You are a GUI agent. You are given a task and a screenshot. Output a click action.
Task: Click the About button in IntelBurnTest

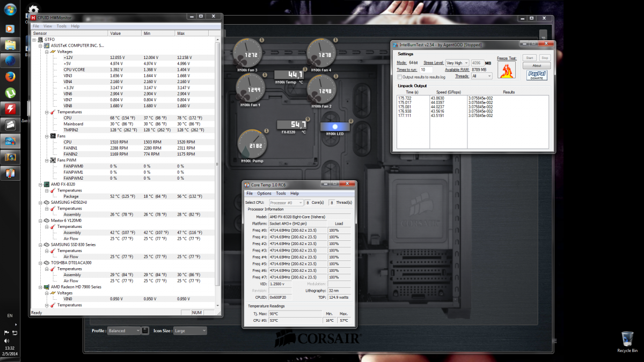(x=537, y=66)
